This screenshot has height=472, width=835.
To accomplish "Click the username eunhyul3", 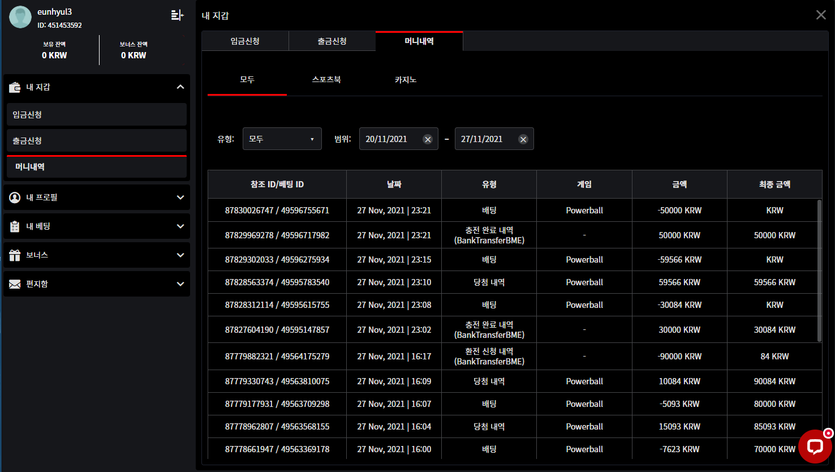I will pyautogui.click(x=54, y=12).
